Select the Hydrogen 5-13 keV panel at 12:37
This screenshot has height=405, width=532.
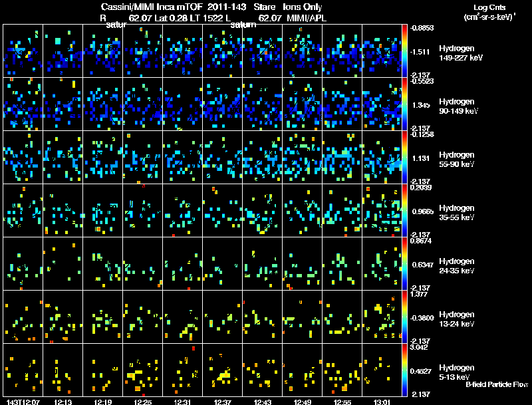click(x=222, y=370)
